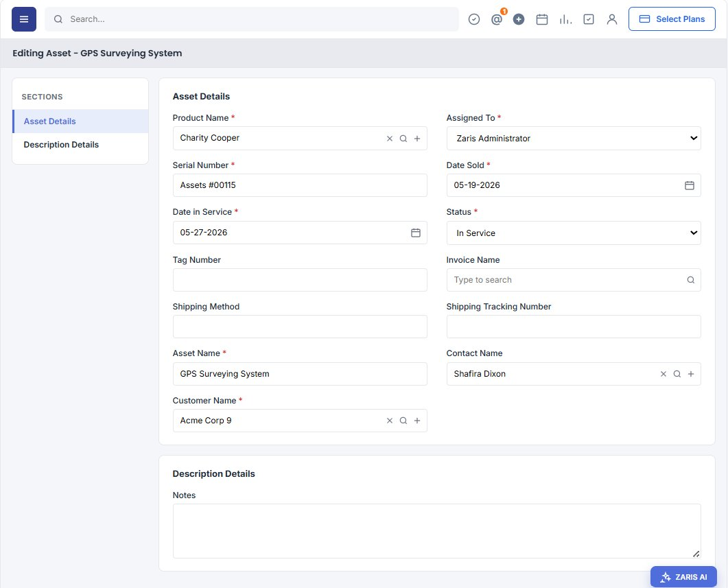Add new Customer Name with plus icon
The image size is (728, 588).
point(417,421)
